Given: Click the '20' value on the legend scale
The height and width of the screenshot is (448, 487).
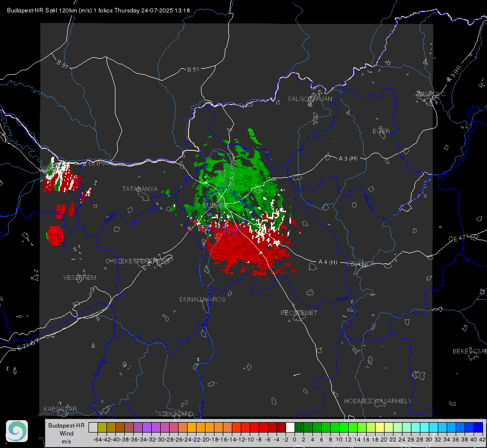Looking at the screenshot, I should click(x=384, y=440).
